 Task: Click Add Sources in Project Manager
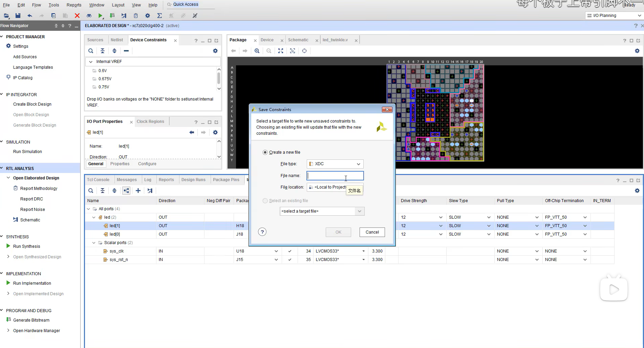[x=25, y=57]
